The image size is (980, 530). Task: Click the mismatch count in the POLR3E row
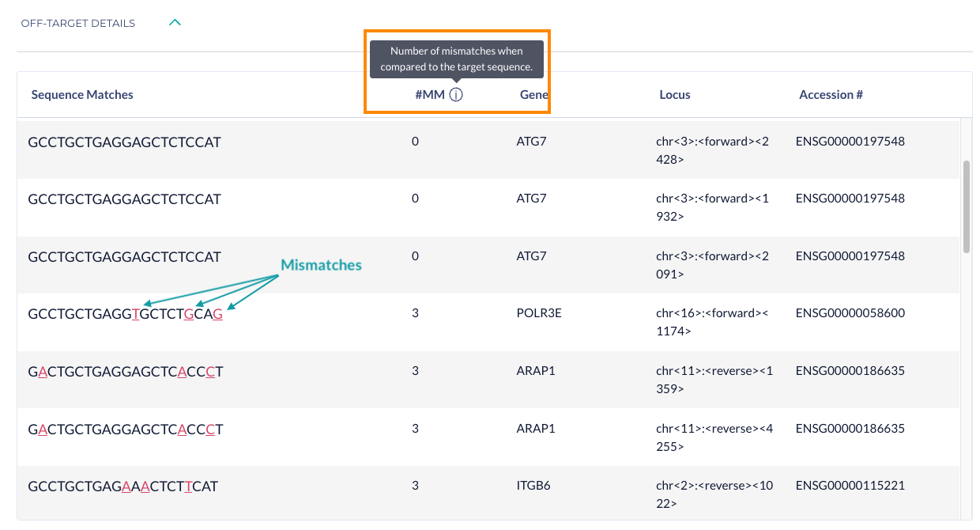click(415, 313)
